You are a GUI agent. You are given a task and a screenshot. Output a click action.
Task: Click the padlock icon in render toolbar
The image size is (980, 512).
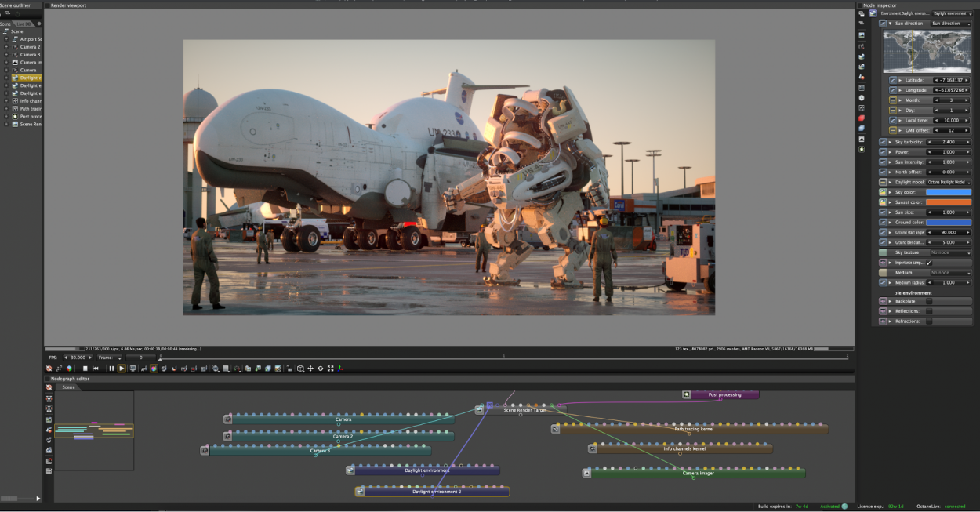[x=289, y=369]
